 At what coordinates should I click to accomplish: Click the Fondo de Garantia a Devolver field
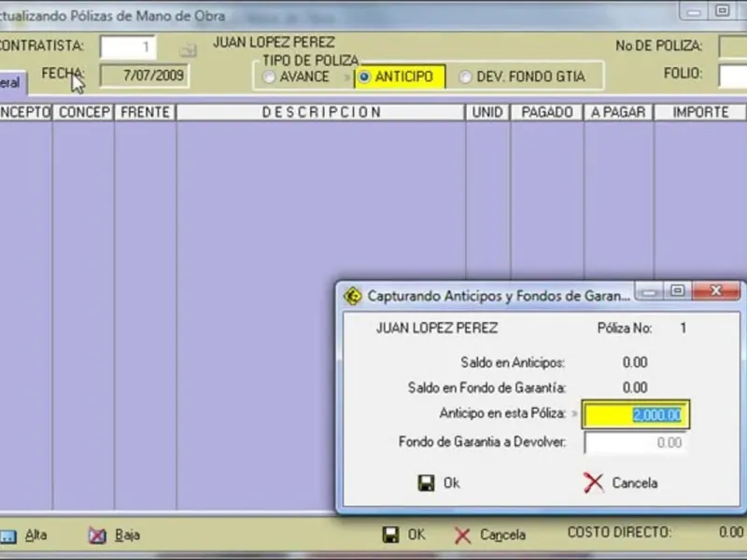(636, 442)
